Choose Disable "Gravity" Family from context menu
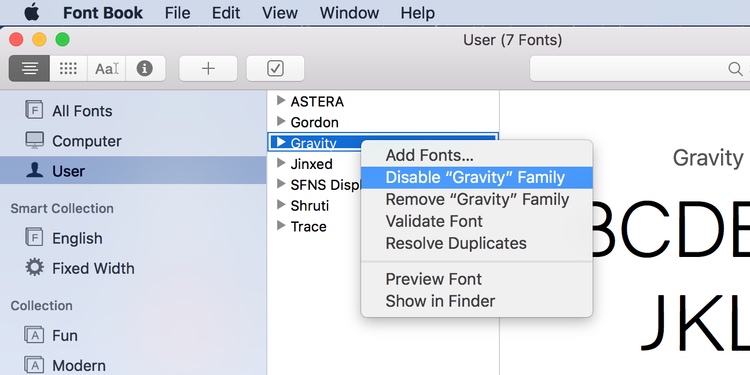Image resolution: width=750 pixels, height=375 pixels. coord(476,177)
